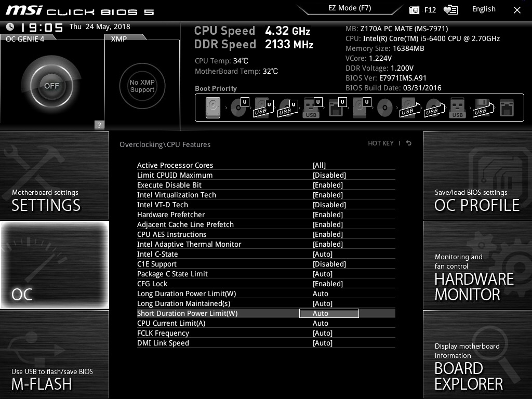The height and width of the screenshot is (399, 532).
Task: Change the language from English
Action: (x=484, y=9)
